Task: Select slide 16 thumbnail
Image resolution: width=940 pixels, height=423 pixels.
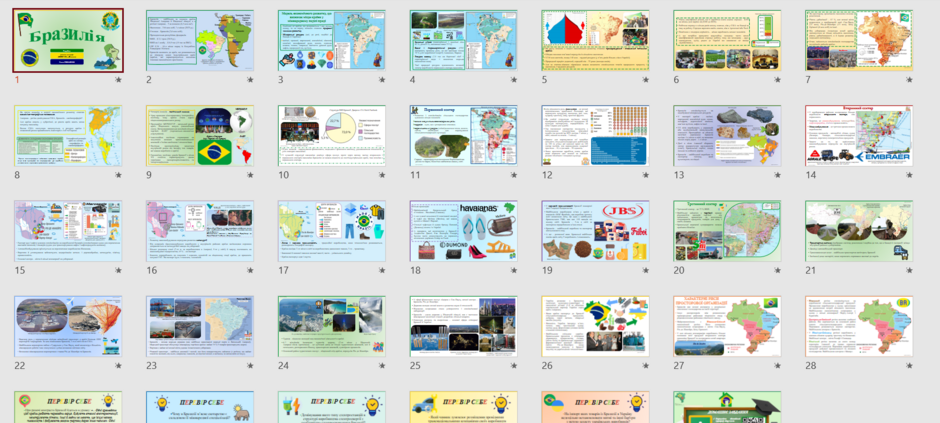Action: pyautogui.click(x=200, y=231)
